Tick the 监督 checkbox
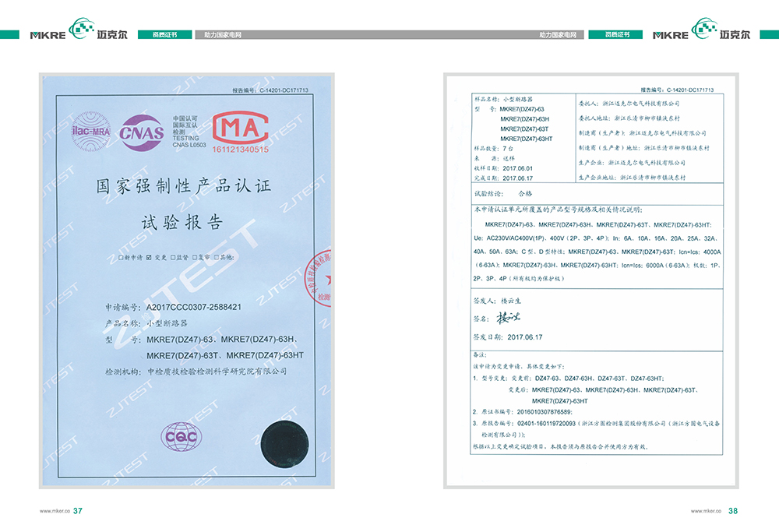Screen dimensions: 779x532 click(x=173, y=258)
